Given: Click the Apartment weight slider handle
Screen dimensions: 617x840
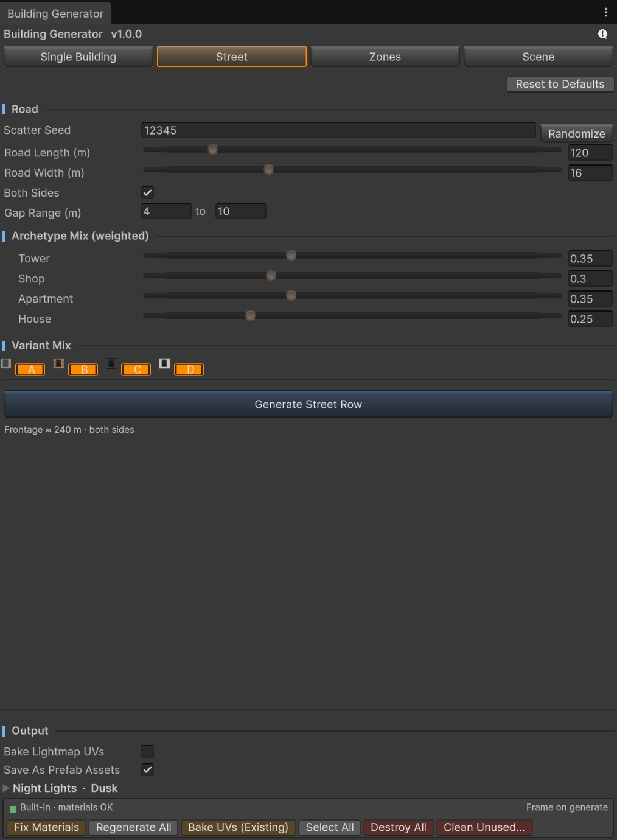Looking at the screenshot, I should (291, 295).
